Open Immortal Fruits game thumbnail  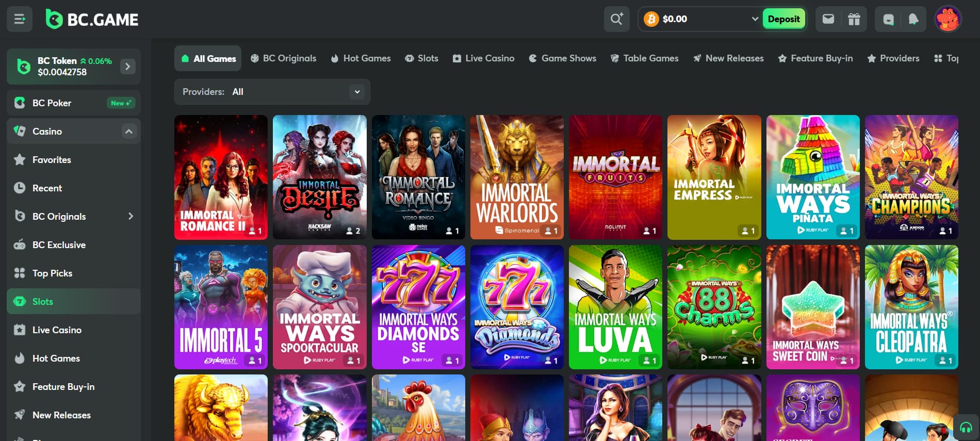tap(615, 177)
